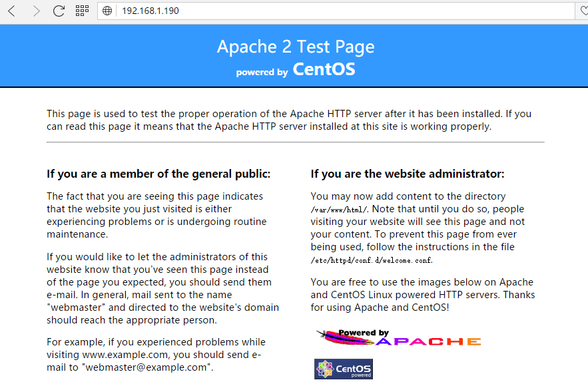This screenshot has height=390, width=588.
Task: Click the browser forward arrow
Action: coord(36,11)
